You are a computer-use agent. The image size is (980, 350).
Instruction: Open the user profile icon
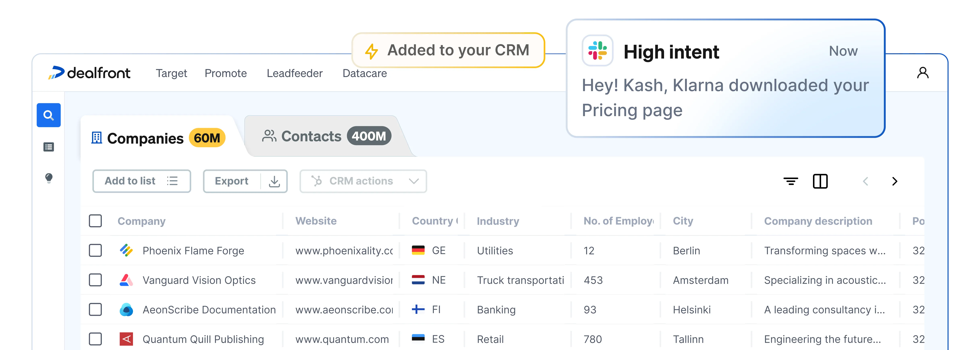click(x=923, y=73)
